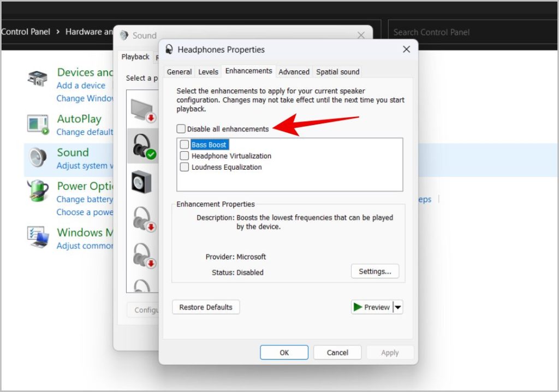The image size is (559, 392).
Task: Check the Disable all enhancements checkbox
Action: click(x=181, y=129)
